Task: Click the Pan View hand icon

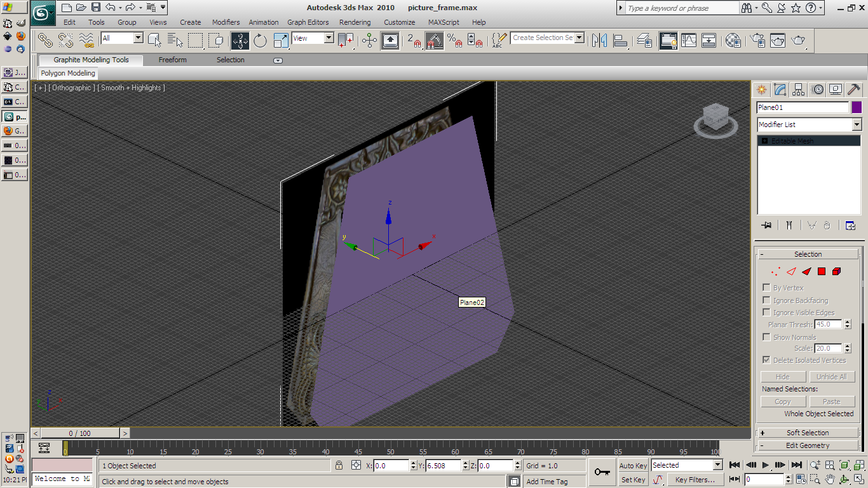Action: pos(831,479)
